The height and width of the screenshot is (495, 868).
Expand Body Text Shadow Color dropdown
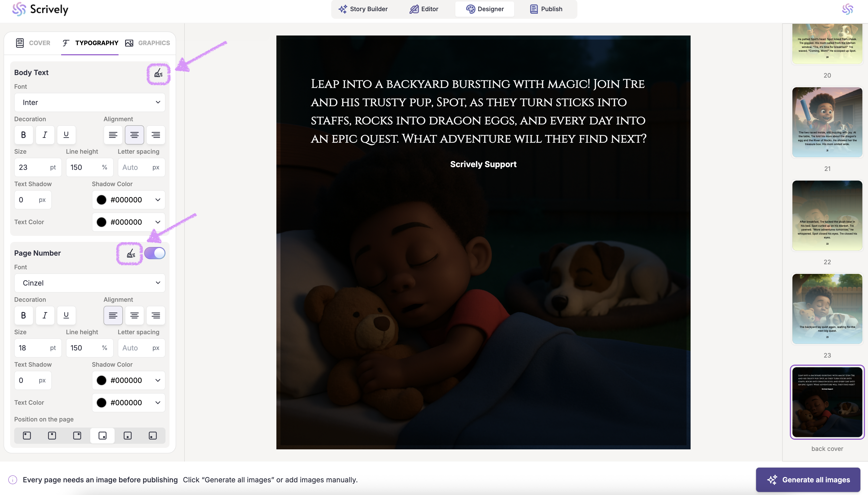pos(158,200)
